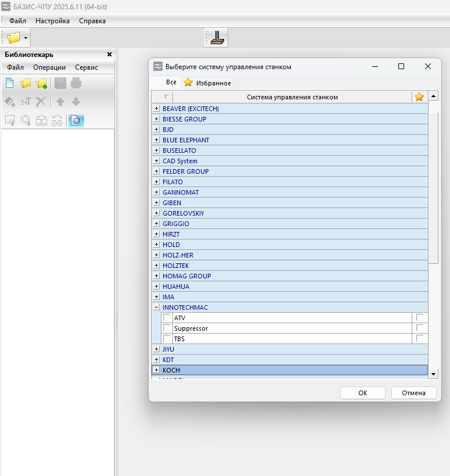
Task: Click plain yellow folder icon in Библиотекарь toolbar
Action: 26,83
